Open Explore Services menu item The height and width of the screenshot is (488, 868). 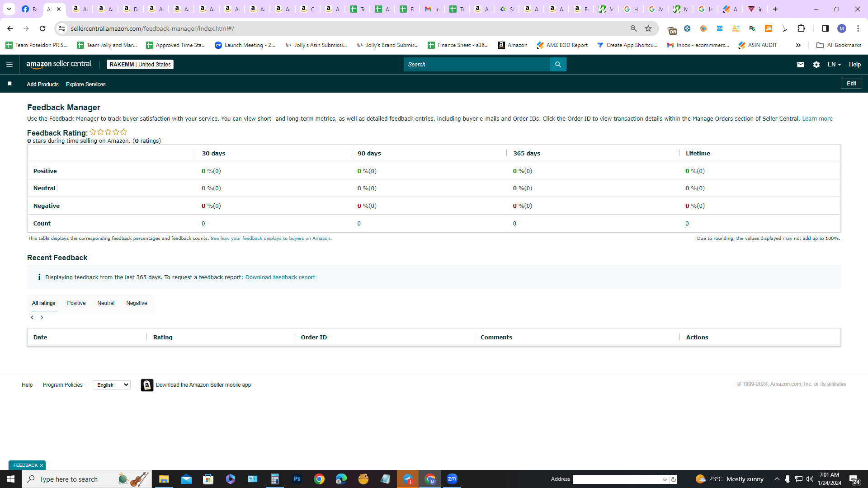click(x=86, y=84)
